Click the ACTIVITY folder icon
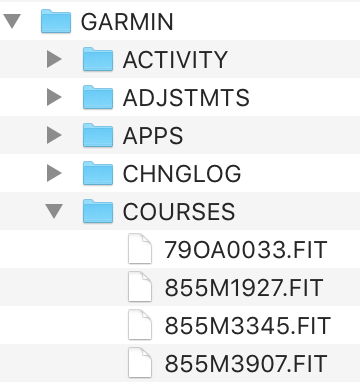 coord(98,59)
